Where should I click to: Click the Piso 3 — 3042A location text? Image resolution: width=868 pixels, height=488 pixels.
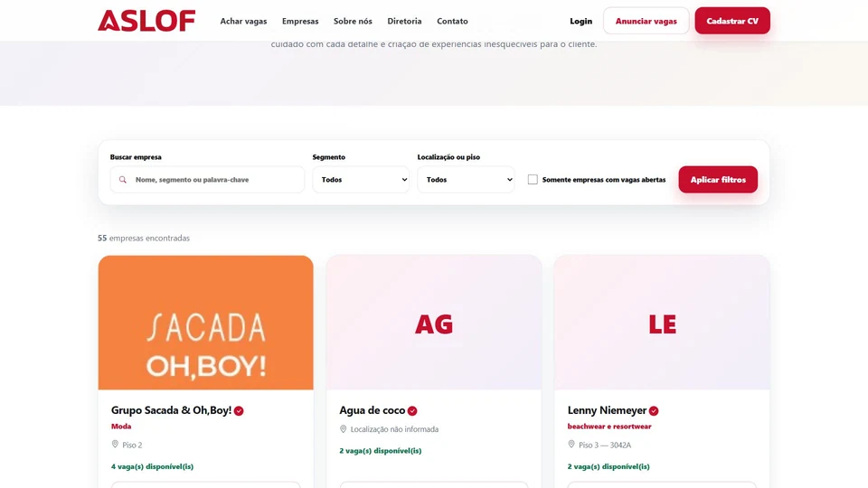tap(605, 445)
